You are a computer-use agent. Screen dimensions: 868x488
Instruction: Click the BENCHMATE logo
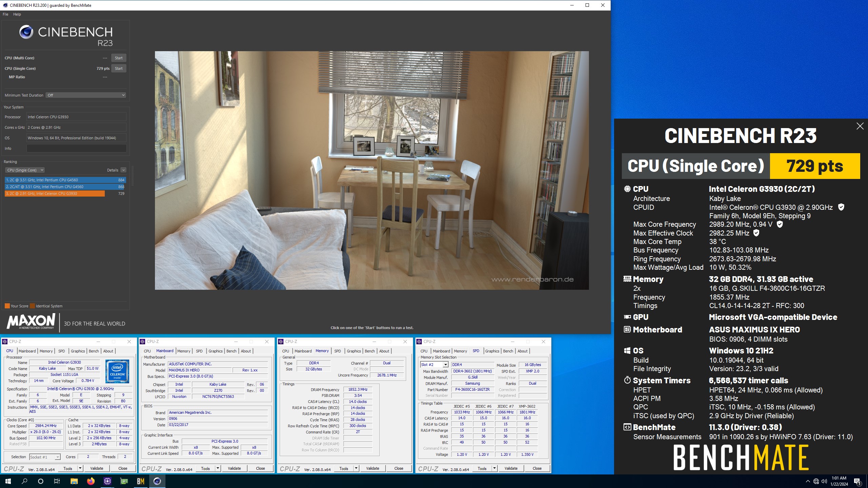coord(741,457)
